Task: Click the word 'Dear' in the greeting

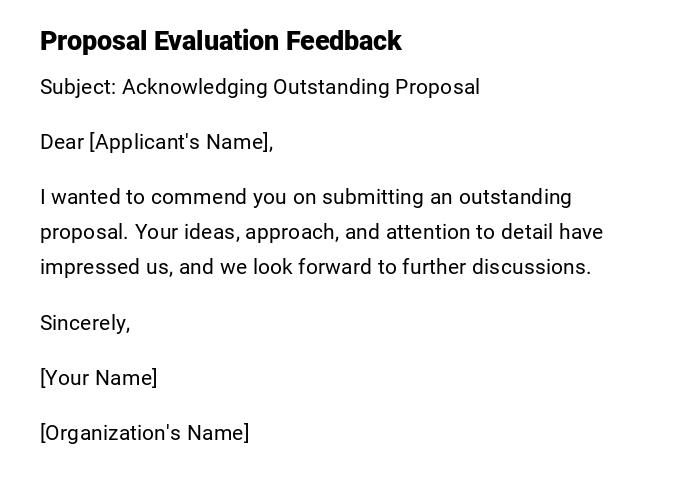Action: (x=62, y=142)
